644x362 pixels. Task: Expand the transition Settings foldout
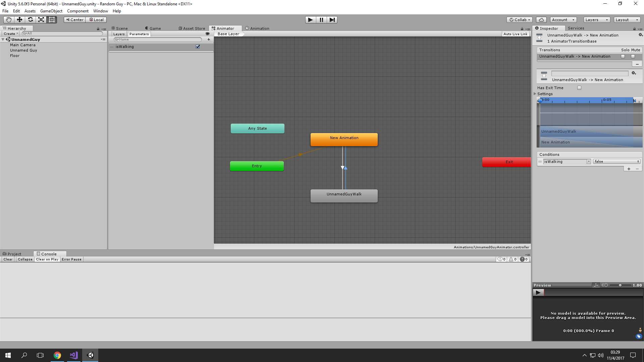tap(535, 94)
